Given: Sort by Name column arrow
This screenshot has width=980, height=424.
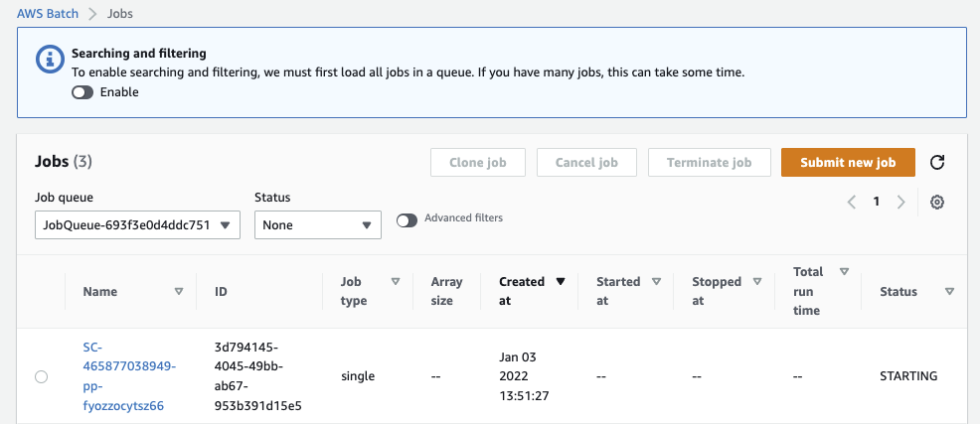Looking at the screenshot, I should [179, 292].
